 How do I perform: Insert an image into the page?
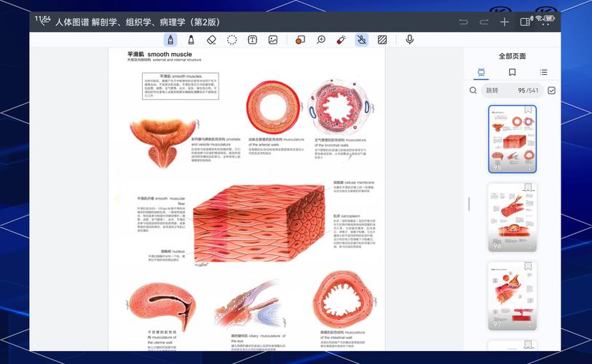(x=273, y=40)
